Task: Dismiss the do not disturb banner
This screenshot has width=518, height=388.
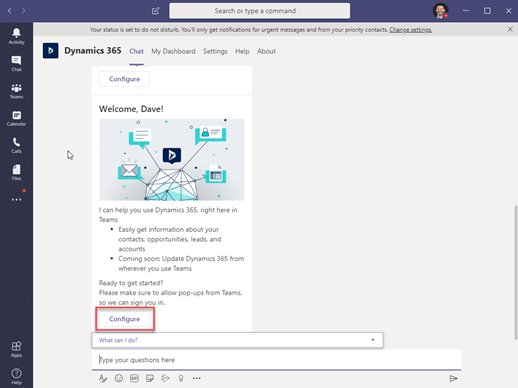Action: pyautogui.click(x=510, y=29)
